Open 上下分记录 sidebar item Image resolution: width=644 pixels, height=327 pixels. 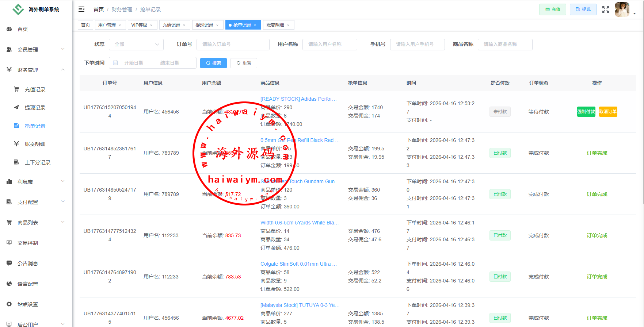(37, 162)
